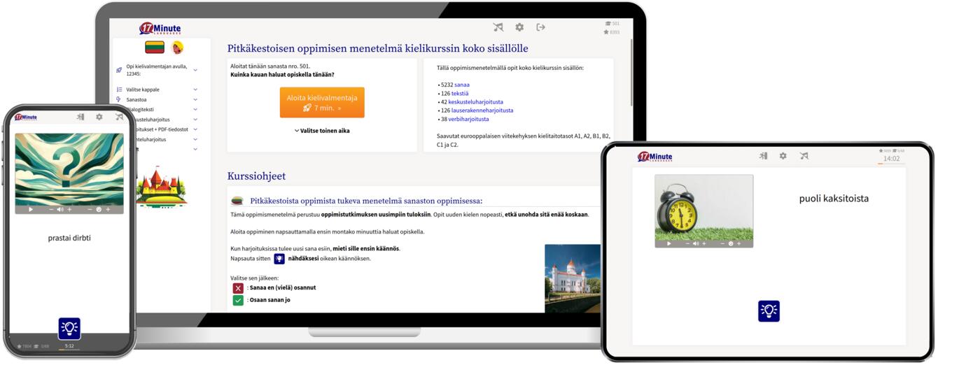Open the 'Sanastoa' sidebar item

[136, 99]
